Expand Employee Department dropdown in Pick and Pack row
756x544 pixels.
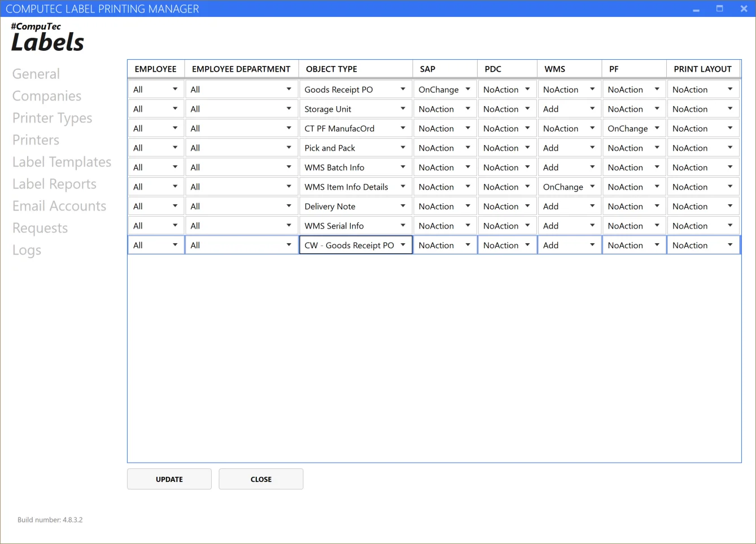click(242, 148)
